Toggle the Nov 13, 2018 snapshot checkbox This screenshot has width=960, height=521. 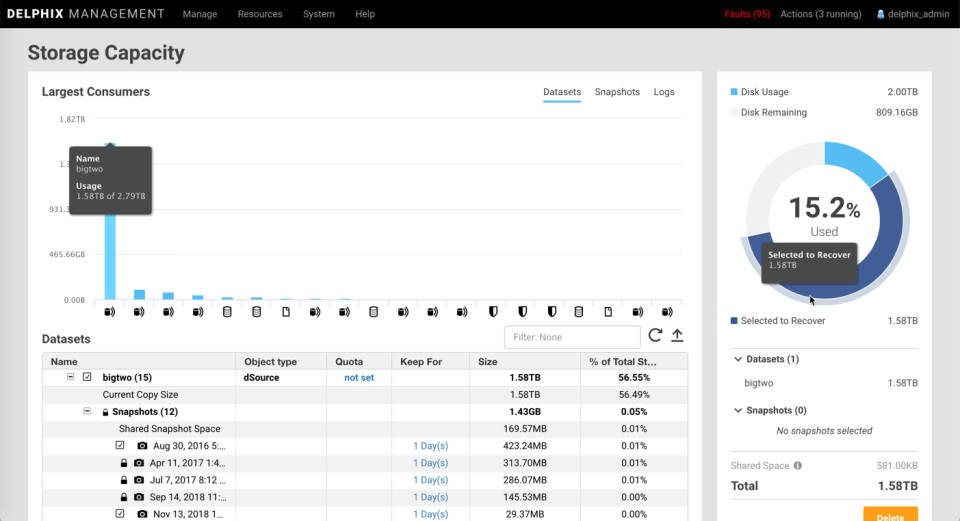120,514
